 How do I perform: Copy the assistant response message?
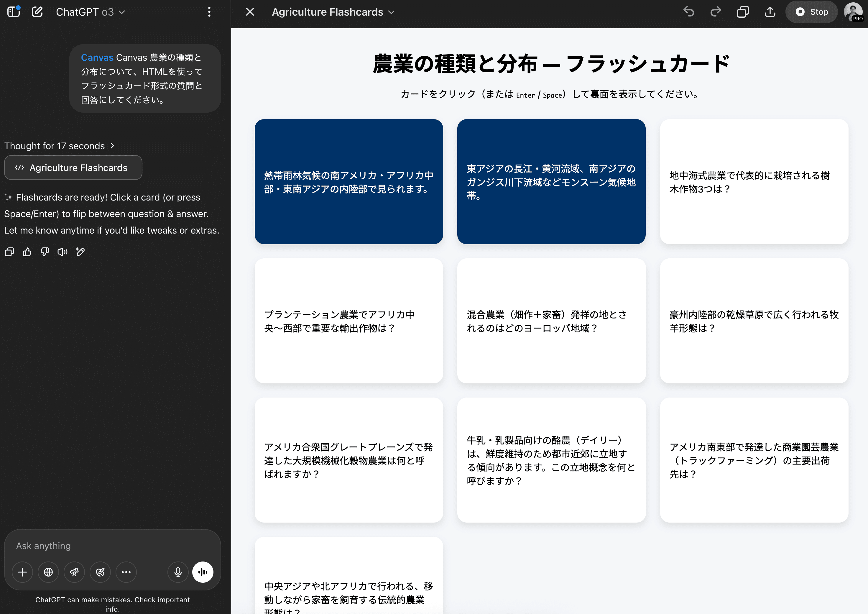point(9,252)
